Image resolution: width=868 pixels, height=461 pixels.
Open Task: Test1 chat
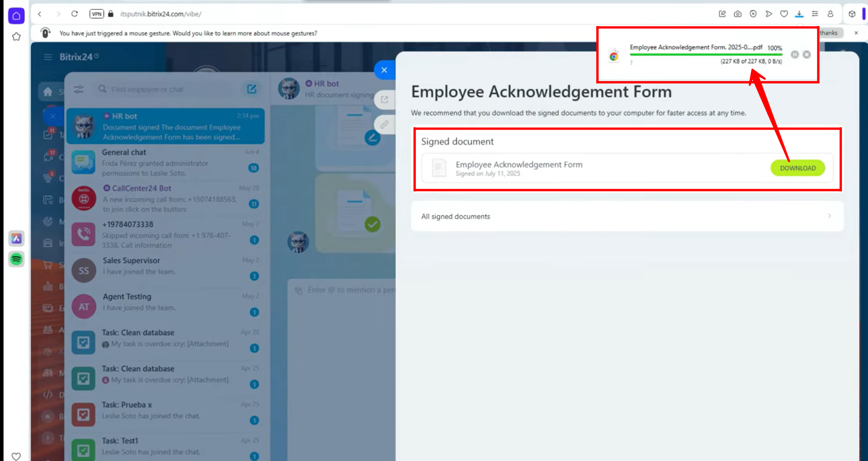pos(165,450)
